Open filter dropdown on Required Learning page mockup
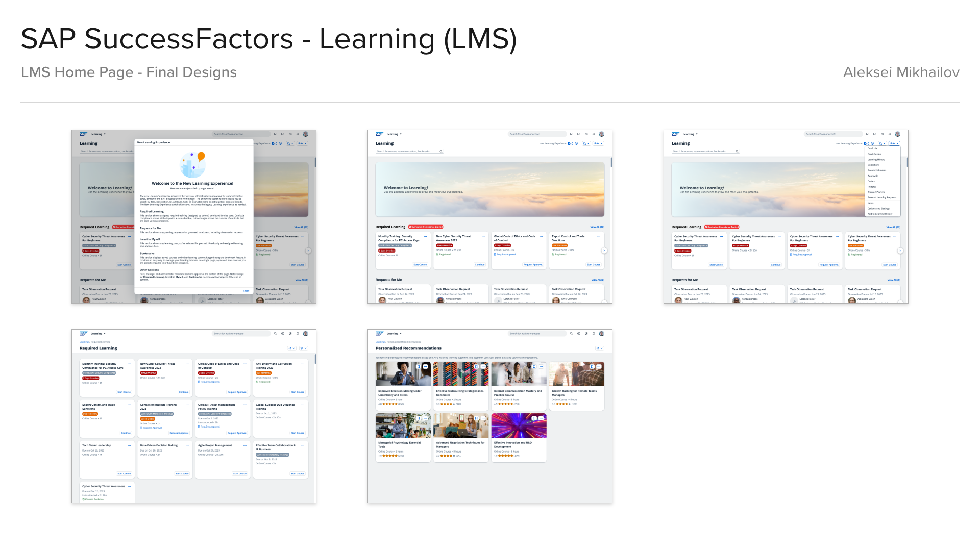980x551 pixels. click(303, 348)
